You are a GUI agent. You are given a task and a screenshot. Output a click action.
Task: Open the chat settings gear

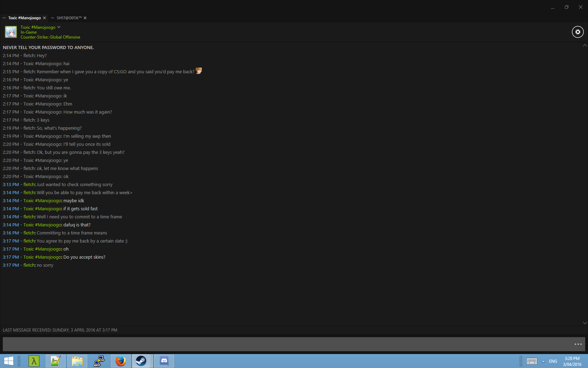pos(577,32)
